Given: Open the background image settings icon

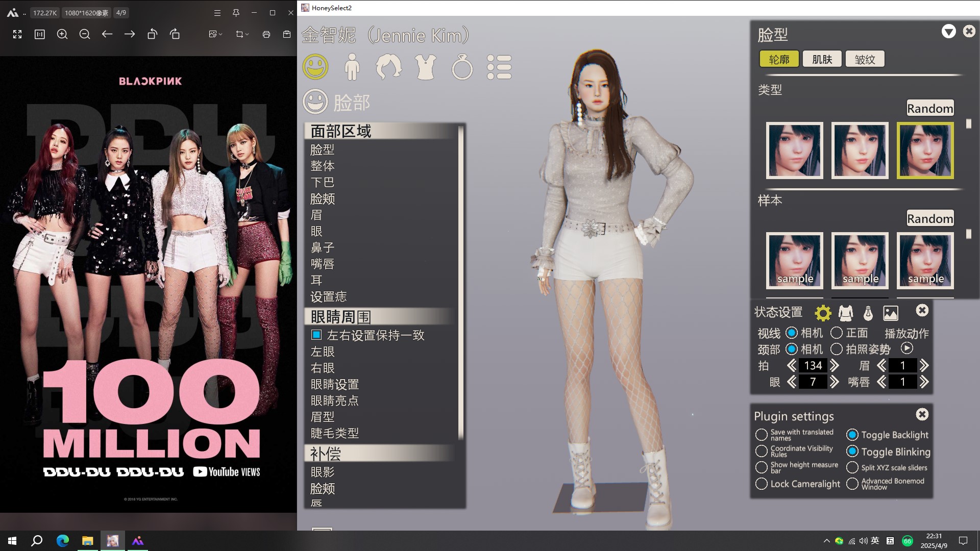Looking at the screenshot, I should click(x=891, y=313).
